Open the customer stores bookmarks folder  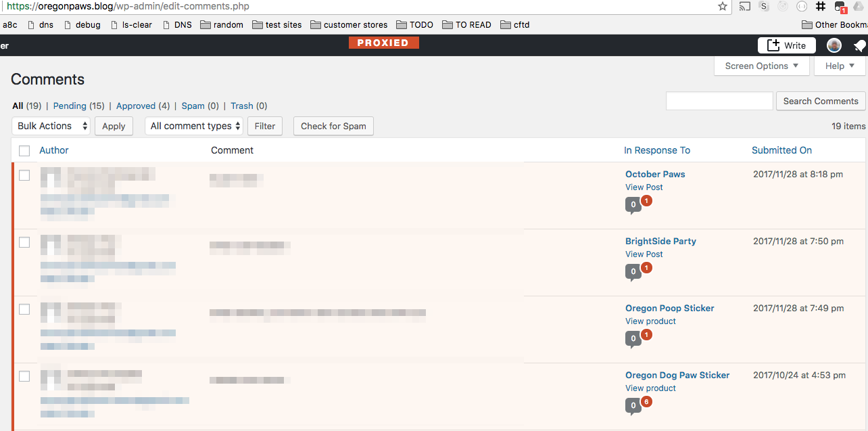349,25
